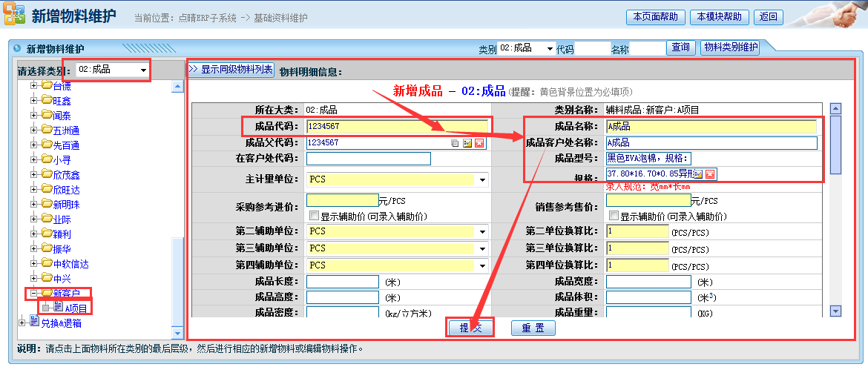The width and height of the screenshot is (868, 367).
Task: Click the A项目 document icon in tree
Action: click(x=58, y=308)
